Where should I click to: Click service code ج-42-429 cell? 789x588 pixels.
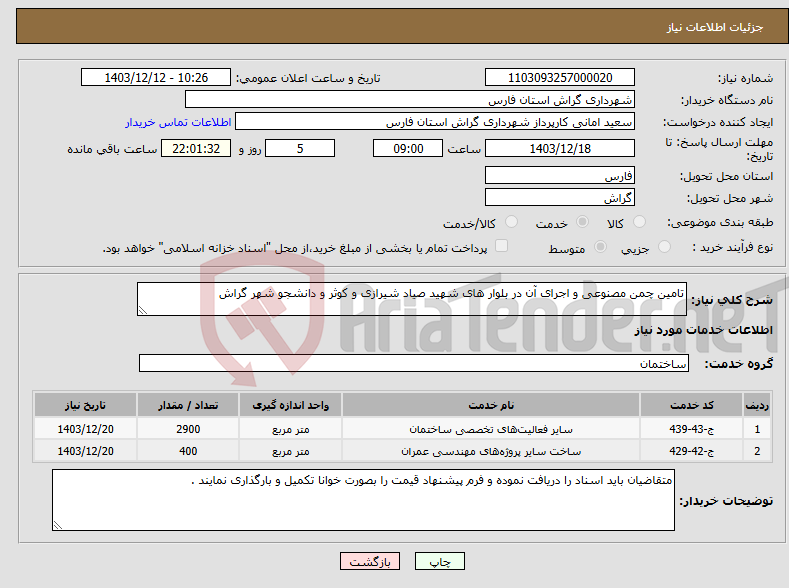pos(692,451)
